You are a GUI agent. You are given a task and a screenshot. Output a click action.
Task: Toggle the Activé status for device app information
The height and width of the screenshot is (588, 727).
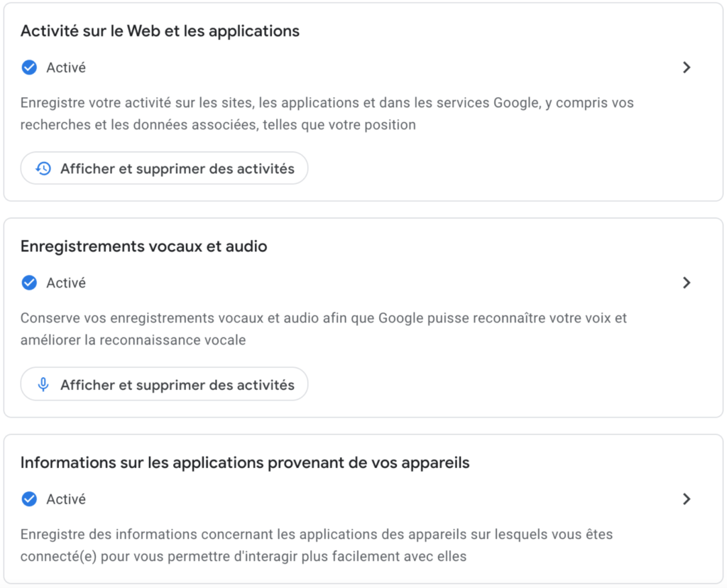[x=66, y=499]
